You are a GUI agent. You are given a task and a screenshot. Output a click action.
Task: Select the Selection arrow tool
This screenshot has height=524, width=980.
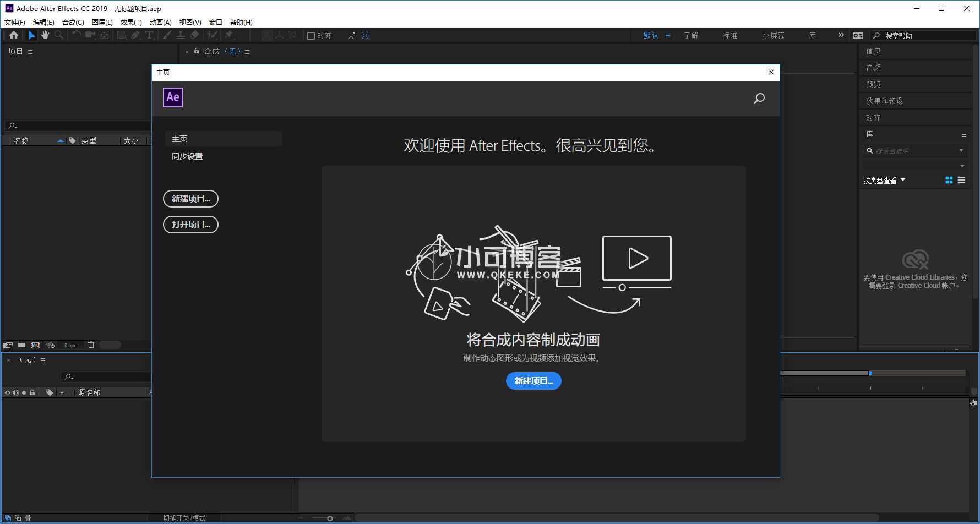click(x=31, y=35)
